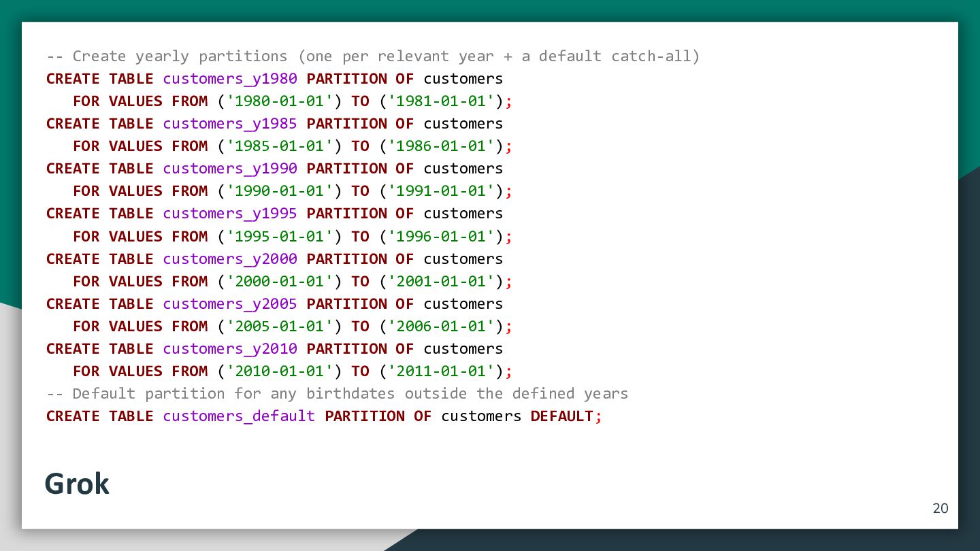Select the '1990-01-01' date string

(x=280, y=191)
